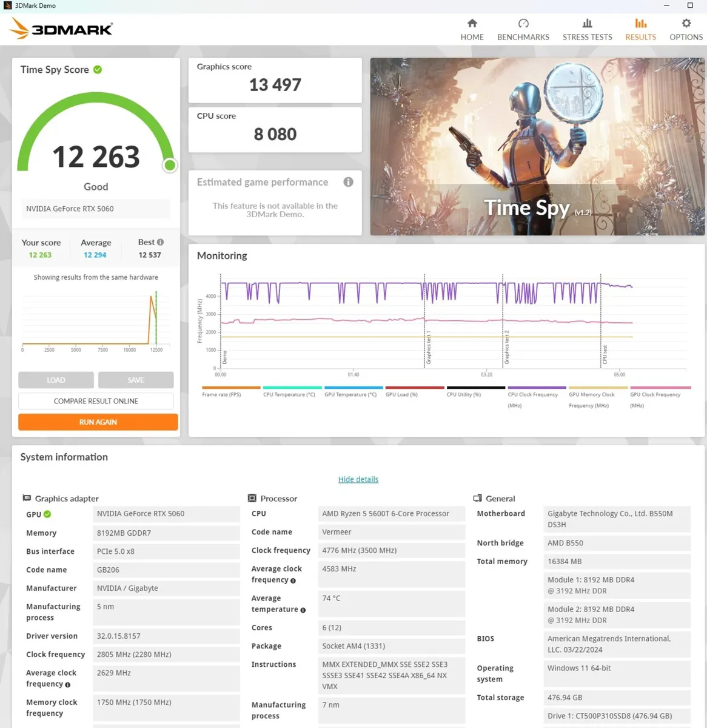Click the orange Frame rate legend swatch
This screenshot has width=707, height=728.
pyautogui.click(x=230, y=388)
